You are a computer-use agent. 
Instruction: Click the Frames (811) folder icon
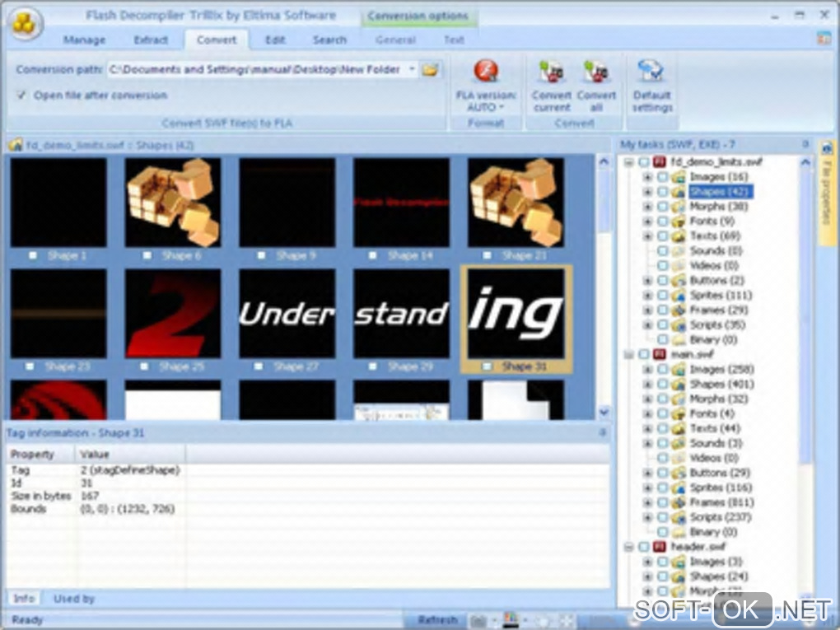[679, 502]
